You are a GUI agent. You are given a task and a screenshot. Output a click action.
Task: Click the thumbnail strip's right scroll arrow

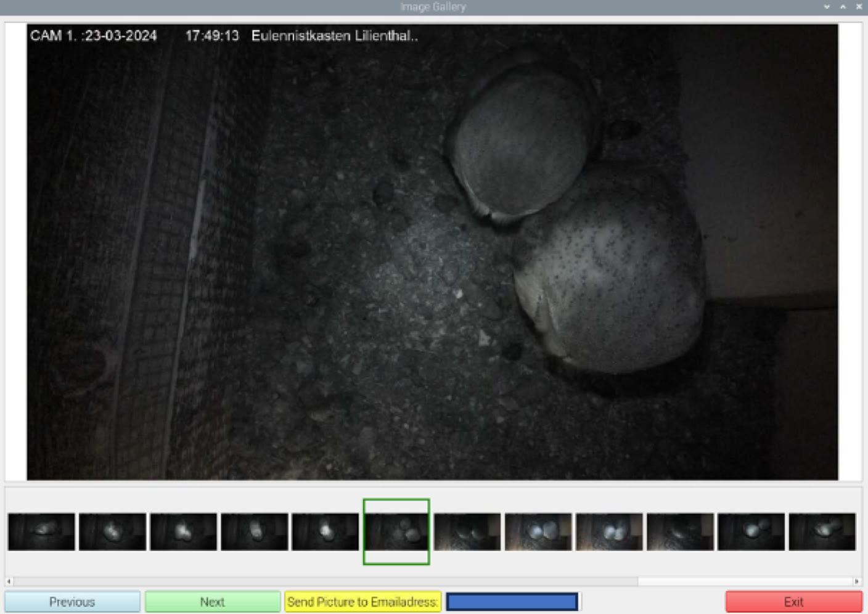pyautogui.click(x=856, y=581)
